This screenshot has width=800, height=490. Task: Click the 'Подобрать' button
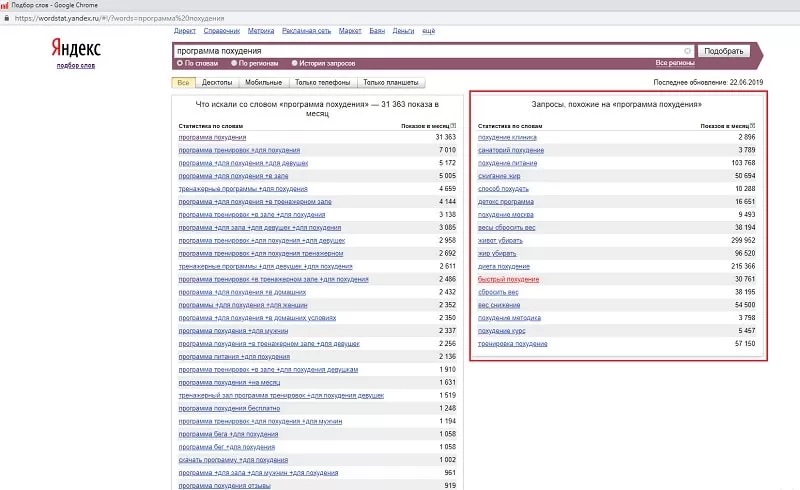[x=723, y=51]
